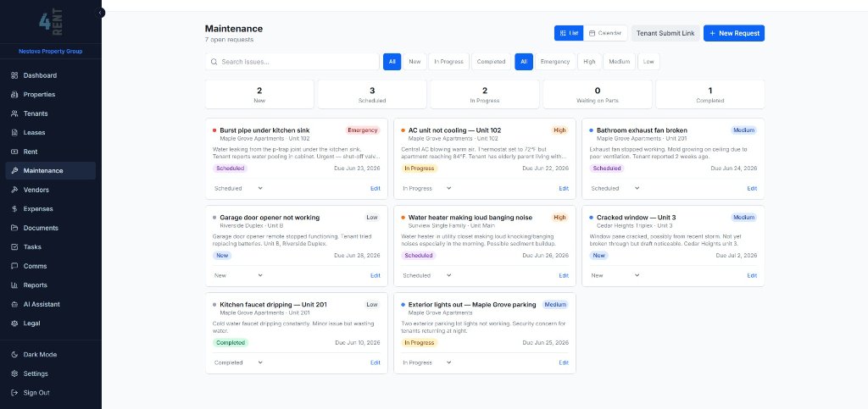Click the Nestova Property Group link
Screen dimensions: 868x409
click(x=50, y=52)
